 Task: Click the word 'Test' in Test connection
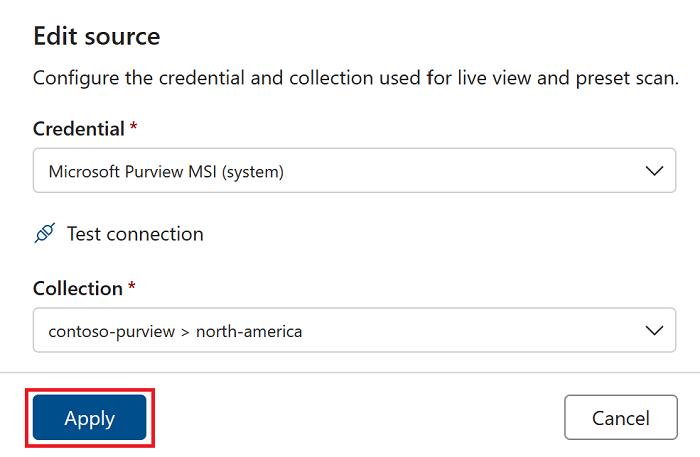pos(85,234)
